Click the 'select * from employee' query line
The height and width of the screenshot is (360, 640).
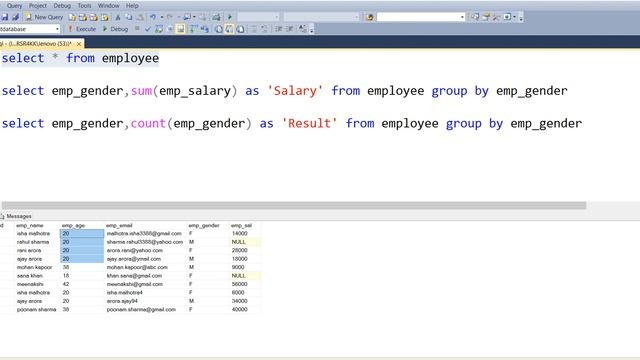pyautogui.click(x=80, y=58)
